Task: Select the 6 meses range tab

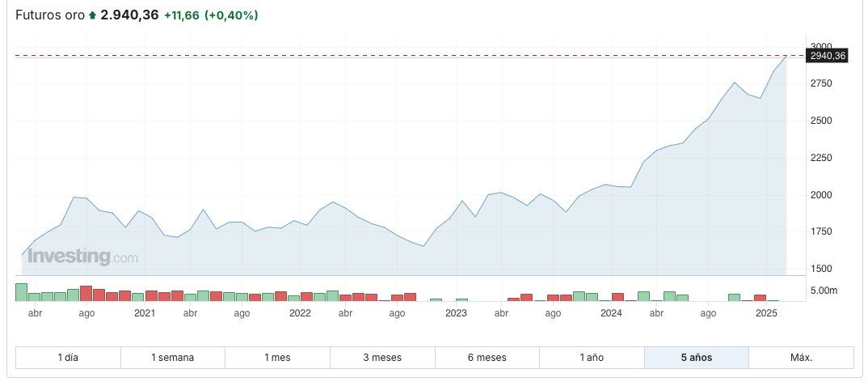Action: click(487, 358)
